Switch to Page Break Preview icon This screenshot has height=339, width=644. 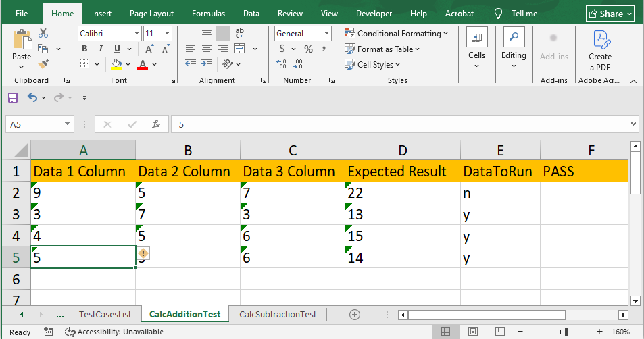[500, 331]
